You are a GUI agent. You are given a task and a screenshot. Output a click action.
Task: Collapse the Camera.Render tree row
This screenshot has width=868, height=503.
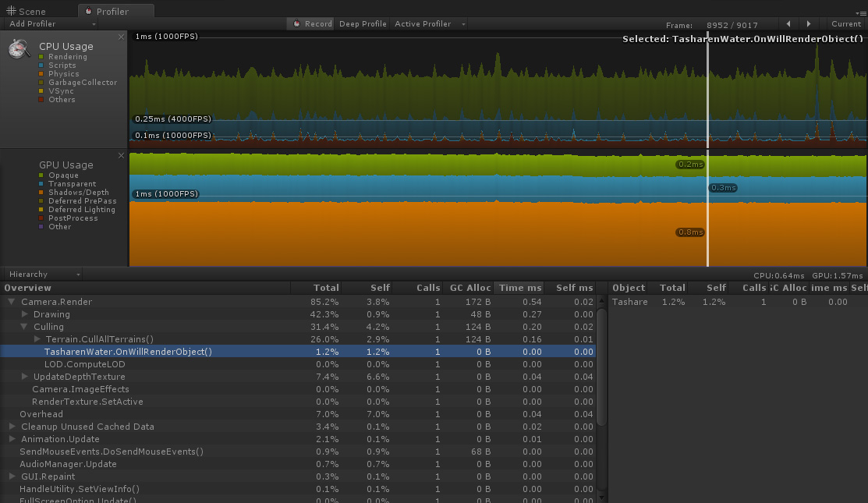[12, 302]
